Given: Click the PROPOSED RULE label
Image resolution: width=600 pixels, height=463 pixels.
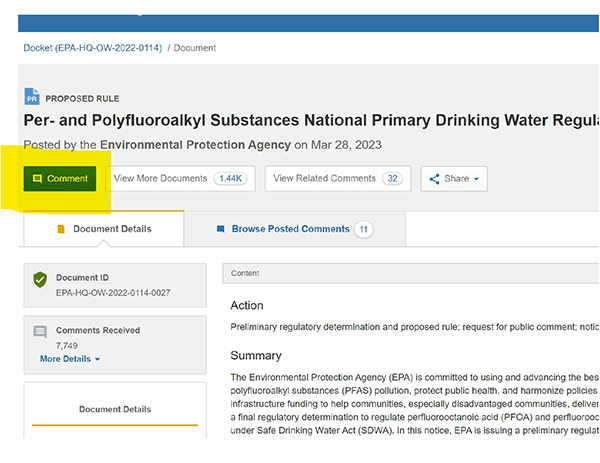Looking at the screenshot, I should [82, 99].
